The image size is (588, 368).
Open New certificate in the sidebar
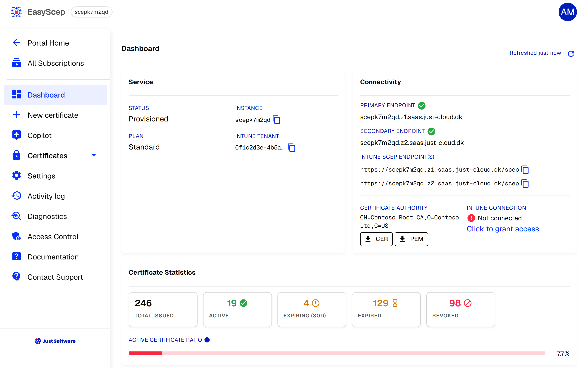click(x=55, y=115)
